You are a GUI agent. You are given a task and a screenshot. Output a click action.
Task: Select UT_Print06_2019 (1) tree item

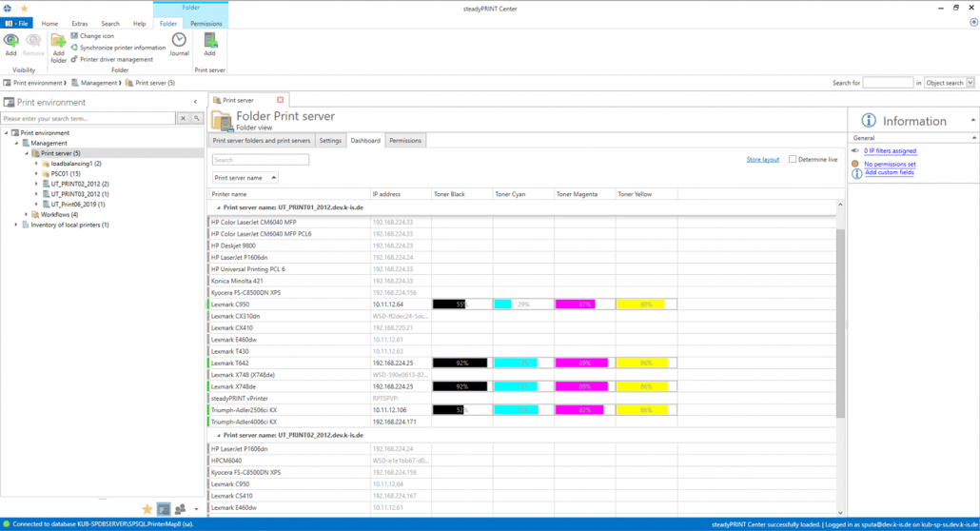[x=78, y=205]
